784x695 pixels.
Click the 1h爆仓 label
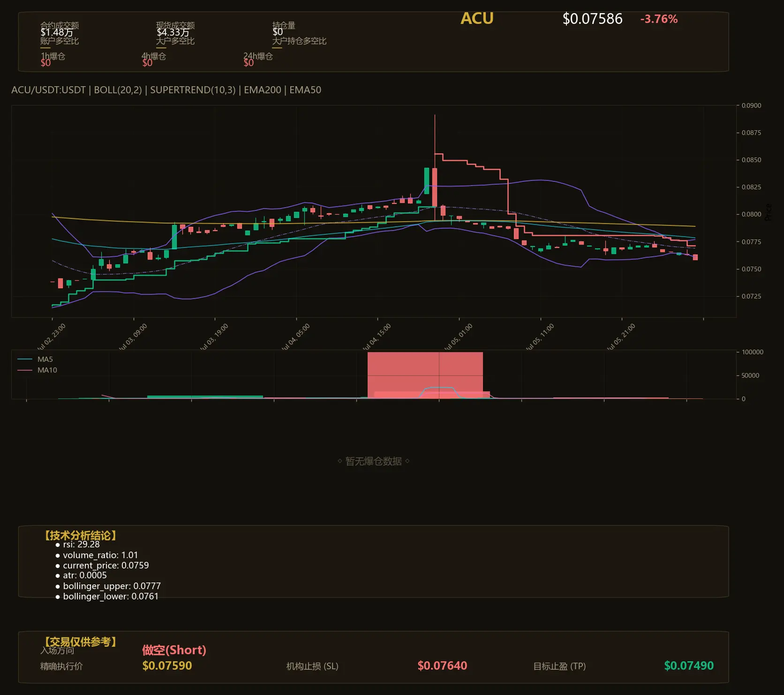(53, 56)
